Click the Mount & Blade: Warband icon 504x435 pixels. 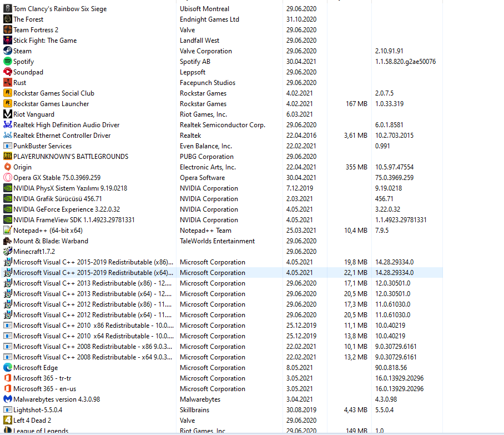pyautogui.click(x=8, y=241)
